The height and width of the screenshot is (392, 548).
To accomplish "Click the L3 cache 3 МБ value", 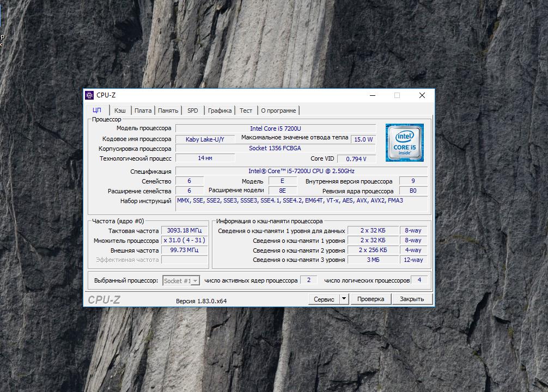I will point(373,260).
